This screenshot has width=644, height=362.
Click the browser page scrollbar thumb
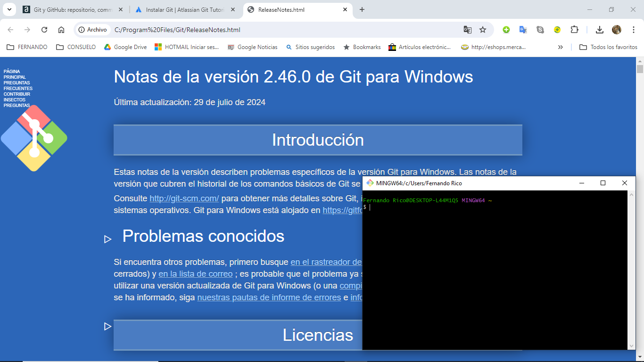pyautogui.click(x=640, y=69)
